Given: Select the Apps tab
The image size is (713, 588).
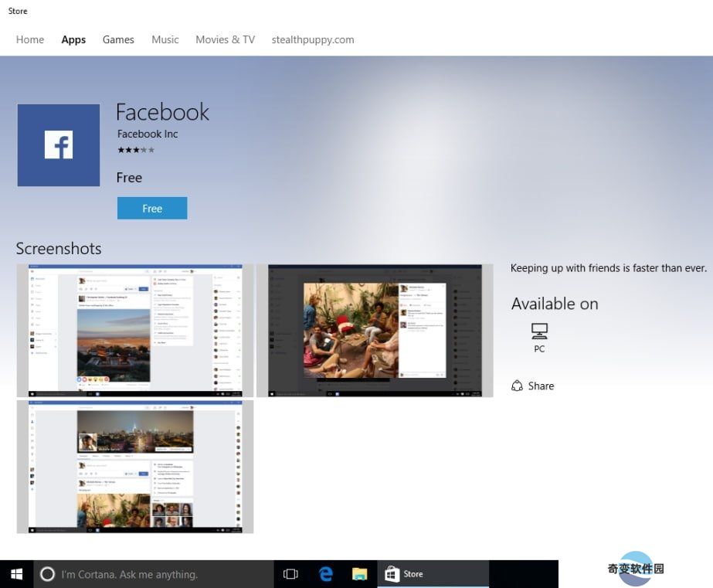Looking at the screenshot, I should tap(73, 40).
